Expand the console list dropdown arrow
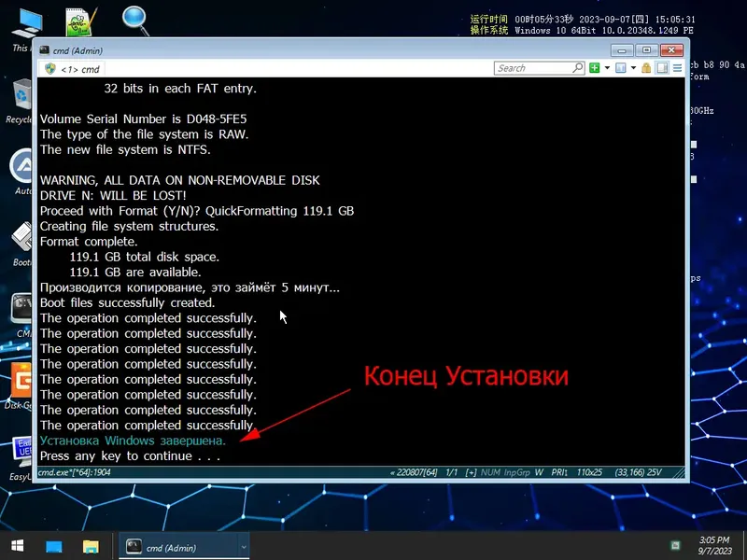This screenshot has height=560, width=747. point(633,68)
